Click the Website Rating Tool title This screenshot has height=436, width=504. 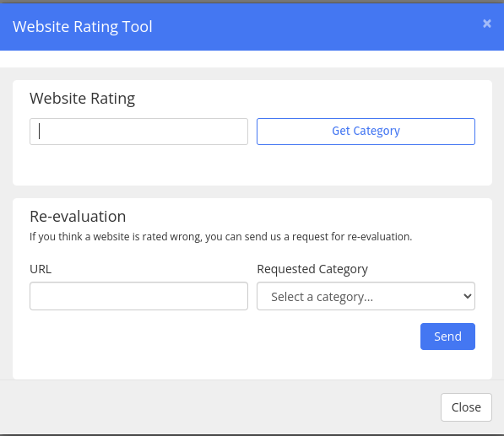[x=82, y=27]
